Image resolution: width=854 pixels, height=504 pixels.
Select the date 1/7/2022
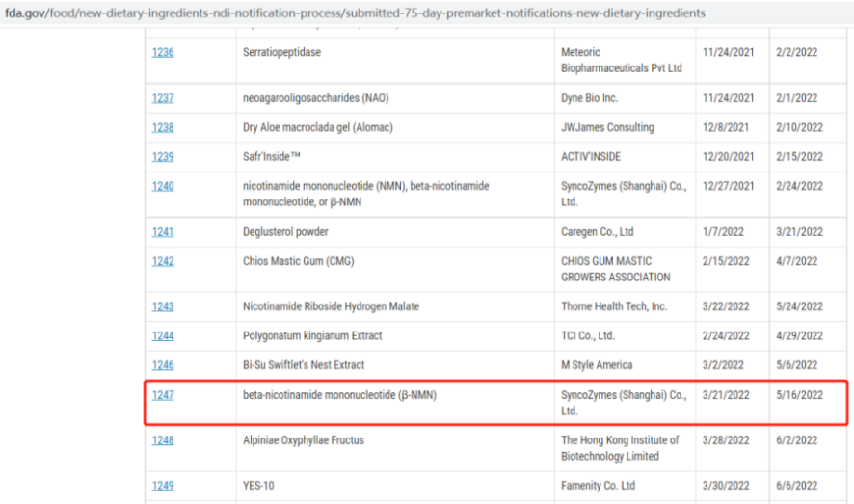click(723, 232)
